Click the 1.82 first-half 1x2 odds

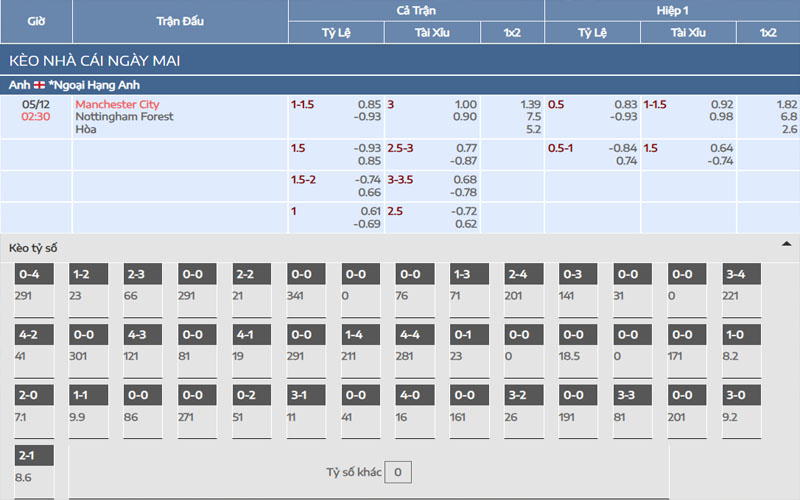[x=787, y=105]
